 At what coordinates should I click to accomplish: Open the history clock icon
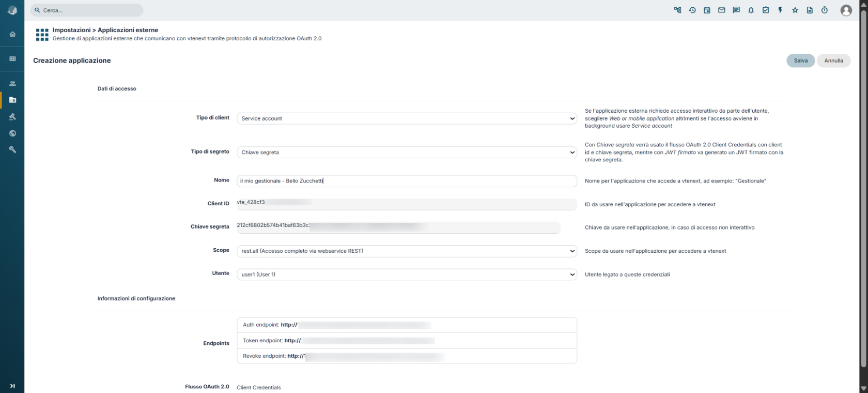[692, 10]
